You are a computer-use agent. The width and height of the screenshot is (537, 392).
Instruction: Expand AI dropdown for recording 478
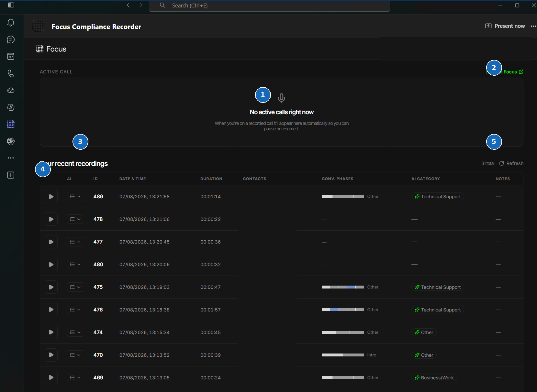click(x=75, y=219)
